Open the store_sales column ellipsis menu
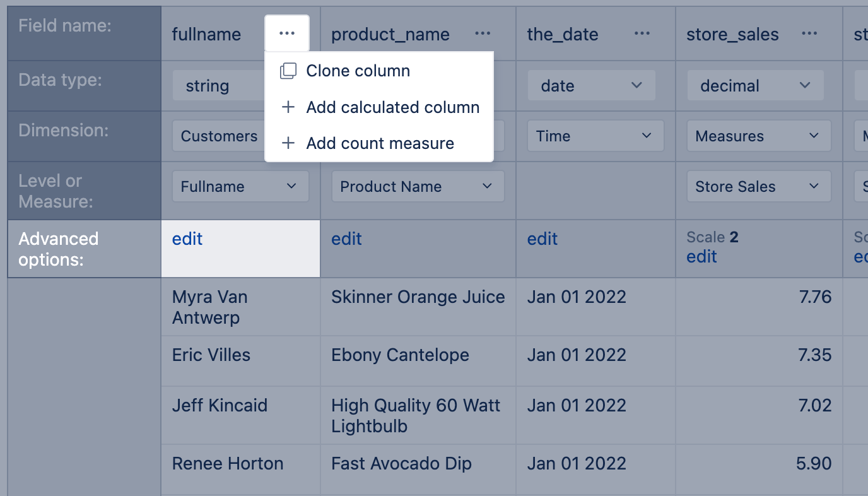Image resolution: width=868 pixels, height=496 pixels. tap(809, 33)
